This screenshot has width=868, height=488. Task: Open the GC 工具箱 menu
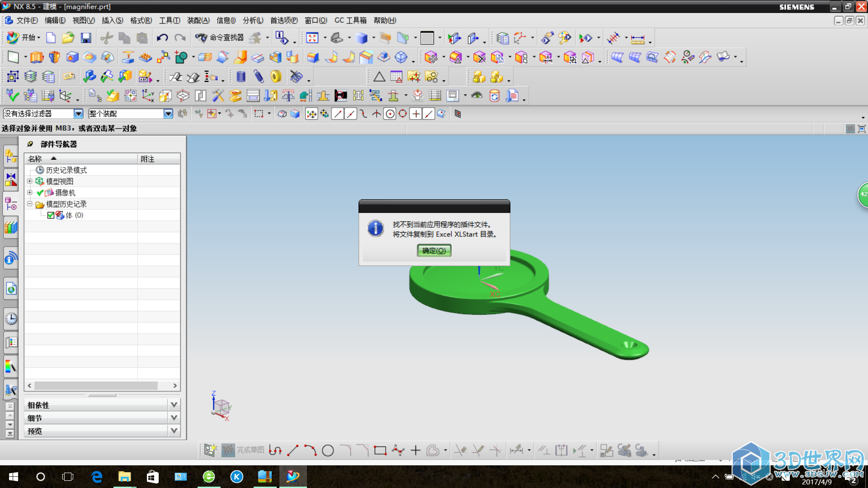[x=350, y=20]
